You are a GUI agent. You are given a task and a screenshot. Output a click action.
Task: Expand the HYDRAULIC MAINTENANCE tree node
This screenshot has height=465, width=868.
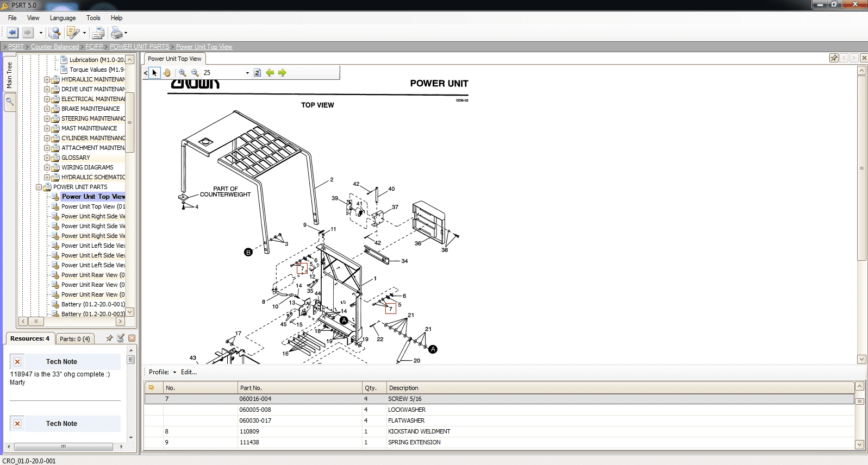click(47, 79)
